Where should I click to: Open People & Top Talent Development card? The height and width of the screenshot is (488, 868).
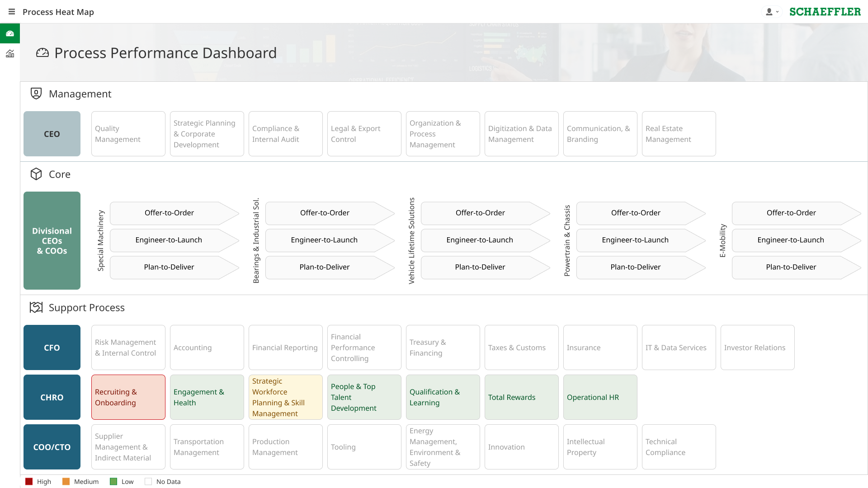364,397
